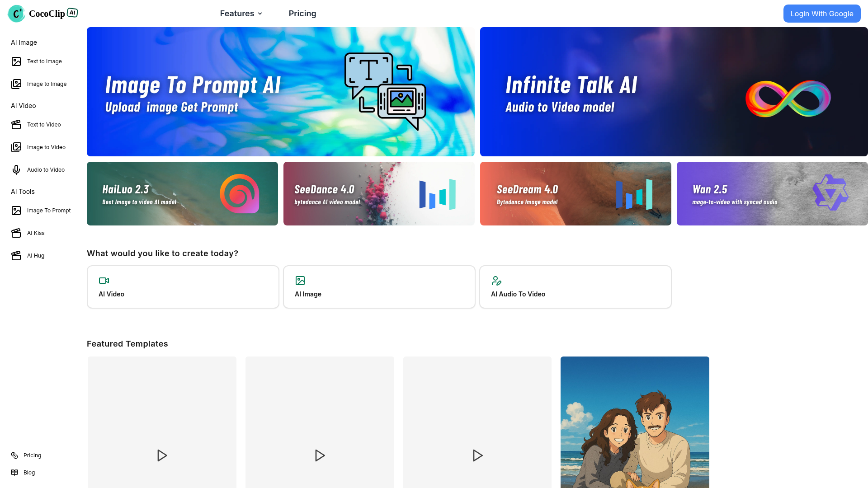Open Pricing in the top navigation

(x=302, y=14)
